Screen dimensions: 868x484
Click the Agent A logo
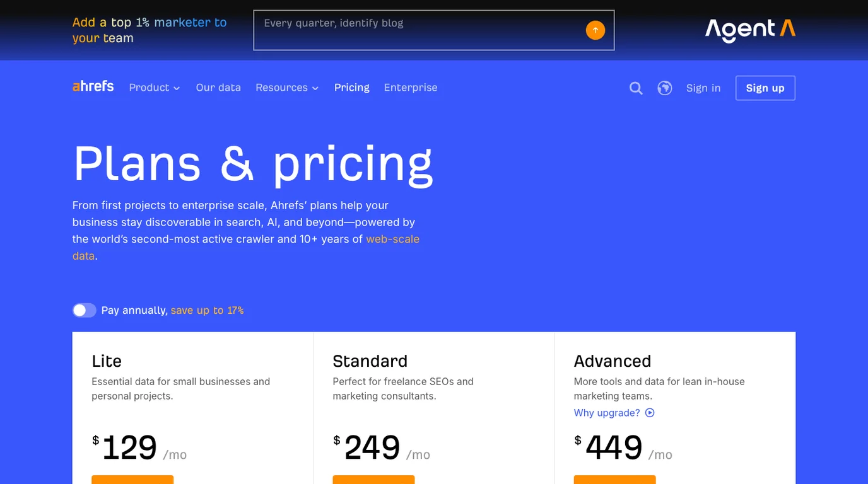pos(750,30)
